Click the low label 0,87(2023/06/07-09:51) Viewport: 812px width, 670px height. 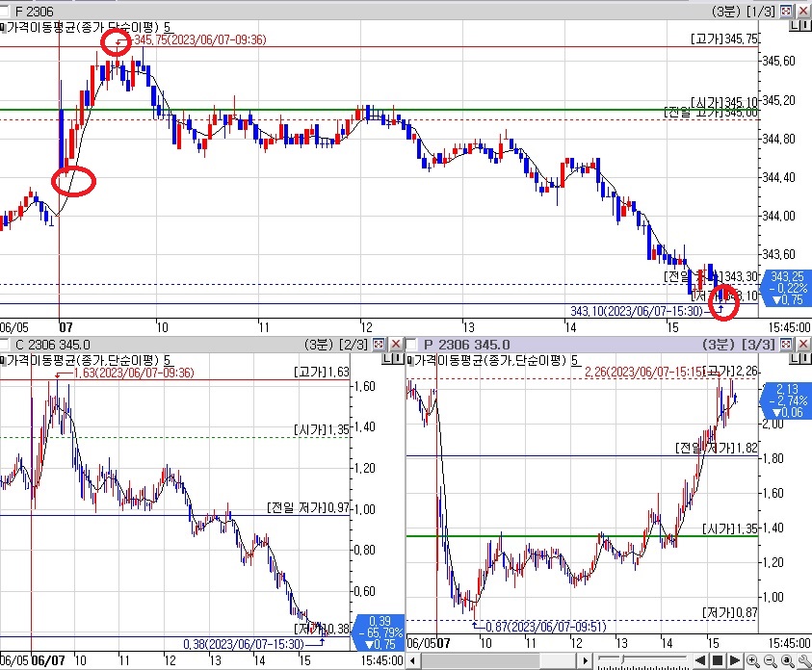pyautogui.click(x=546, y=627)
